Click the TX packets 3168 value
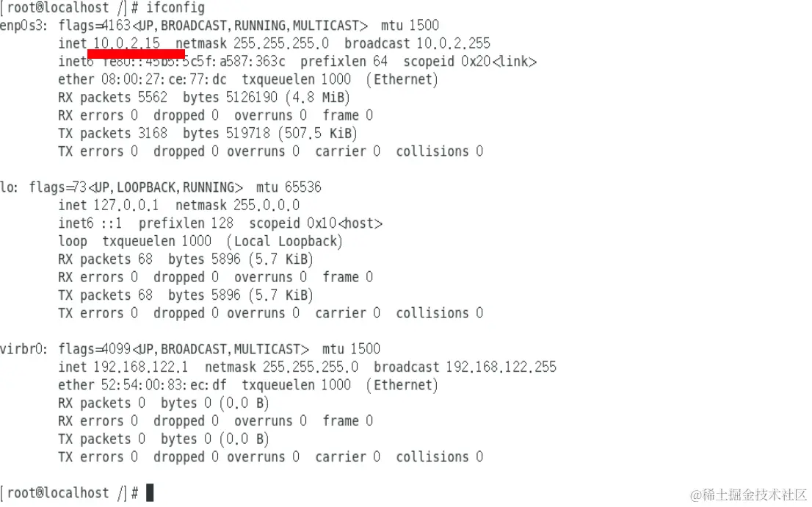Image resolution: width=812 pixels, height=507 pixels. [152, 133]
